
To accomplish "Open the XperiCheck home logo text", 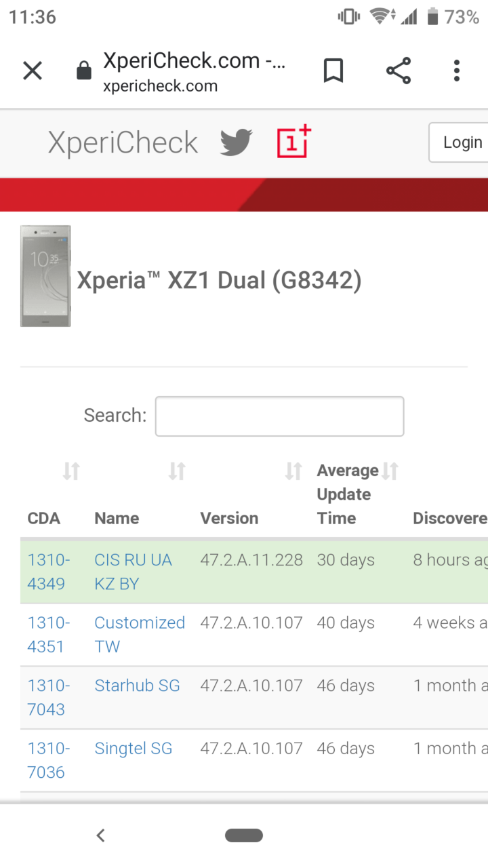I will (123, 142).
